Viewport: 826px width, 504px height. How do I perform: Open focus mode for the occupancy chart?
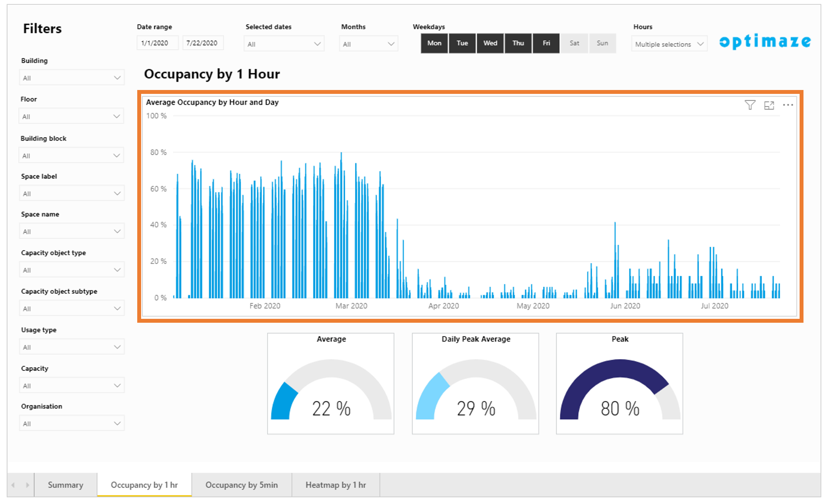coord(769,105)
